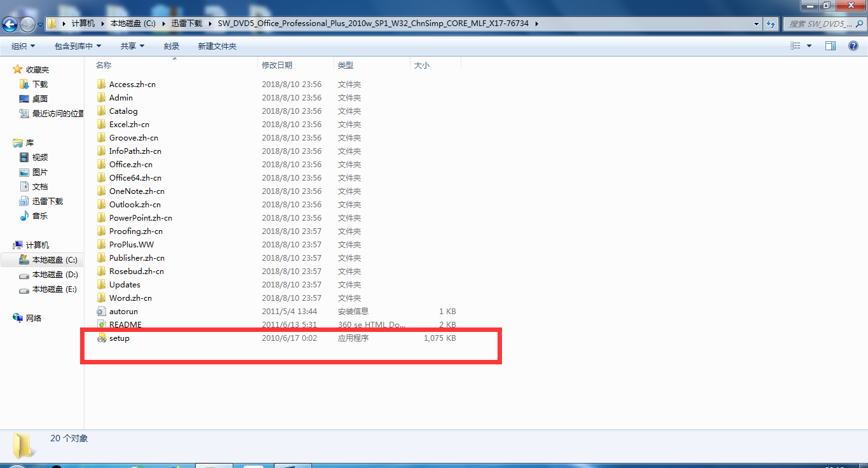Click the Forward navigation arrow
Image resolution: width=868 pixels, height=468 pixels.
(27, 24)
